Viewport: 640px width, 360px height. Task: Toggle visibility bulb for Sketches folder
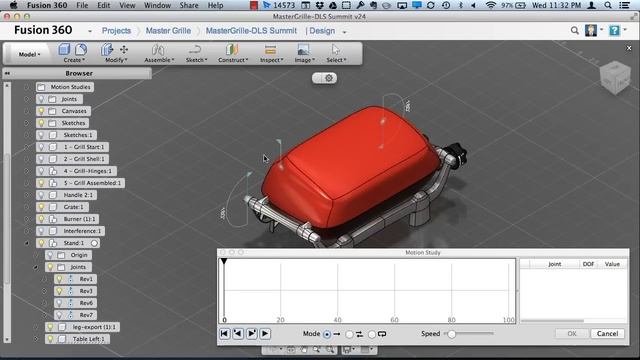pos(41,123)
